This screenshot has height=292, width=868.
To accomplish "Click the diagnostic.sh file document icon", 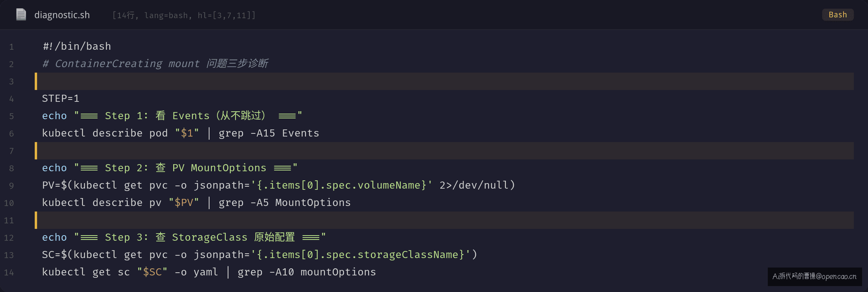I will click(x=21, y=15).
